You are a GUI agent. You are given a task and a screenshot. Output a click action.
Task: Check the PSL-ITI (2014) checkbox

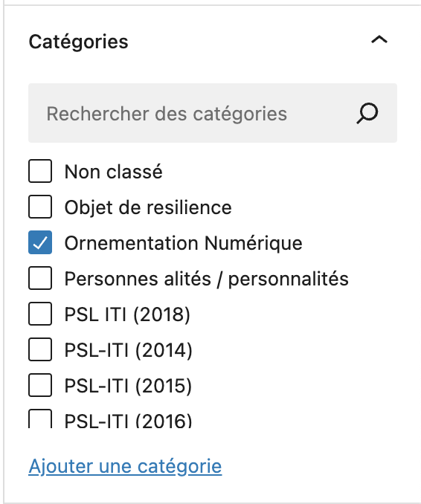[x=40, y=349]
